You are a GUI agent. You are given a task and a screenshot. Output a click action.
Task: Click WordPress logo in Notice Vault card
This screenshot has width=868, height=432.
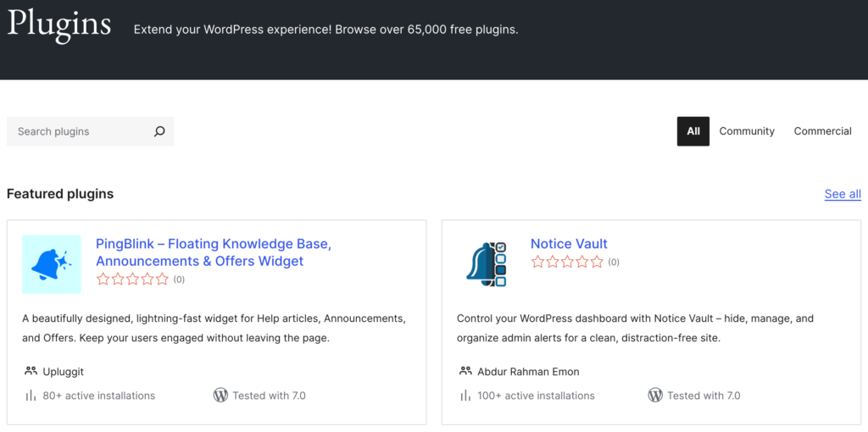(x=655, y=396)
